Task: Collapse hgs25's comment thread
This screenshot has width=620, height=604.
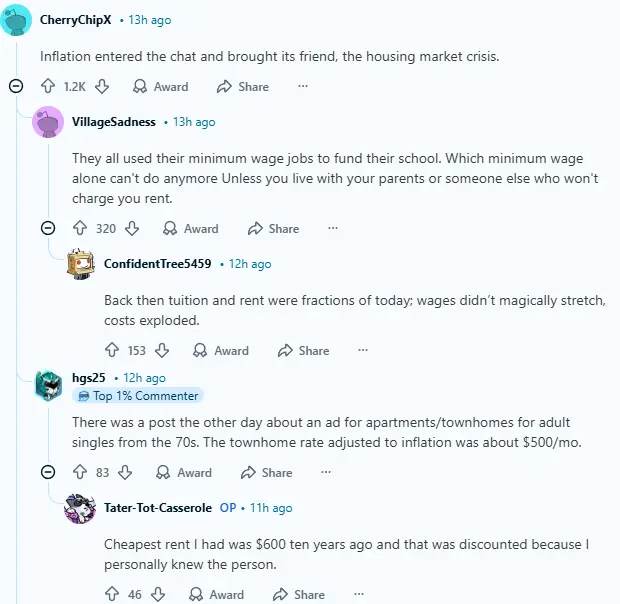Action: tap(48, 472)
